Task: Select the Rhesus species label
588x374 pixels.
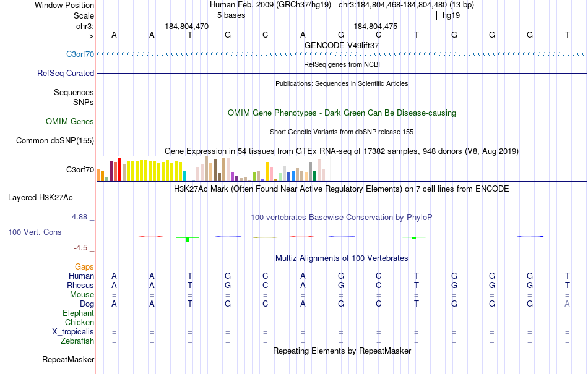Action: (80, 285)
